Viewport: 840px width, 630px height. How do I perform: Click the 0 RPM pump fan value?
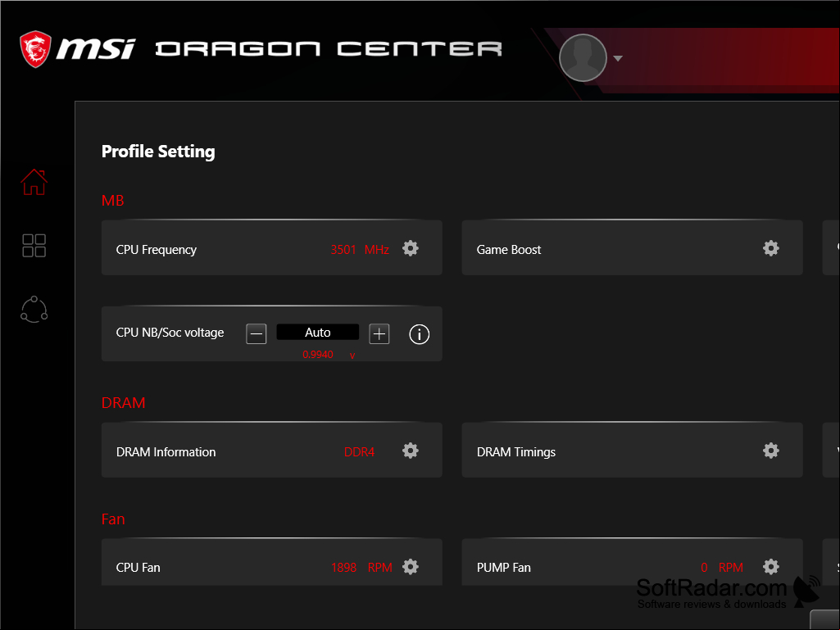722,568
